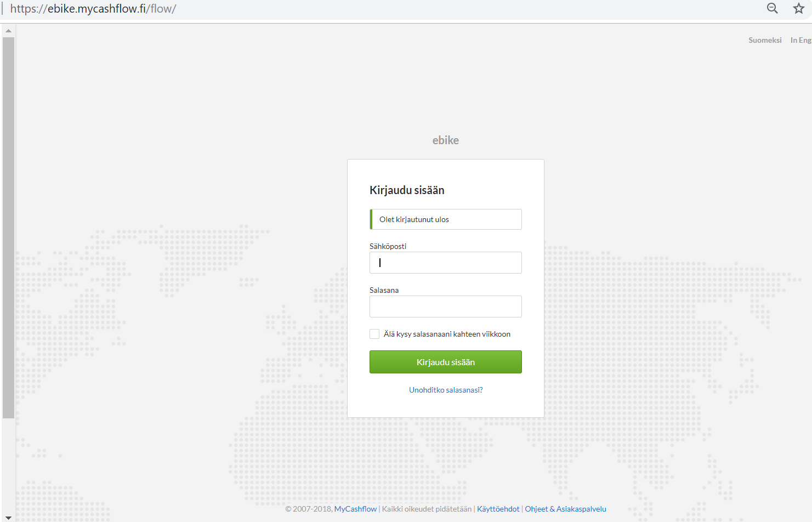Image resolution: width=812 pixels, height=522 pixels.
Task: Focus the Salasana password field
Action: [x=446, y=307]
